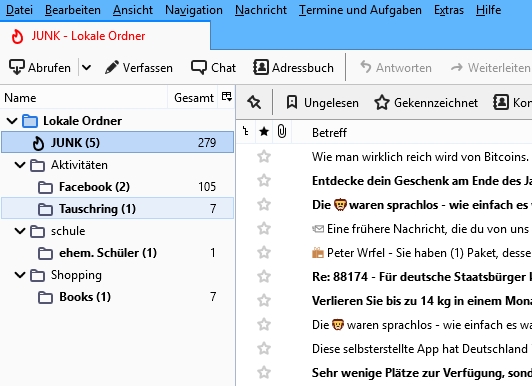532x386 pixels.
Task: Open the Chat toolbar button
Action: 213,67
